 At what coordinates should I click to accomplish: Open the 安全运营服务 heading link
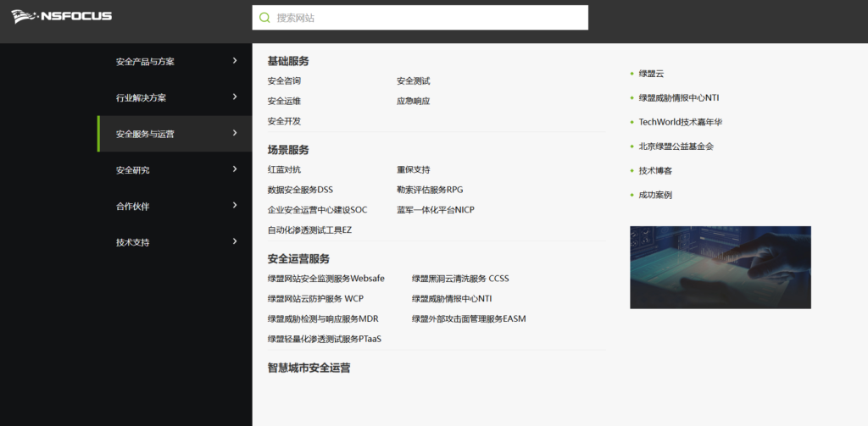(298, 258)
